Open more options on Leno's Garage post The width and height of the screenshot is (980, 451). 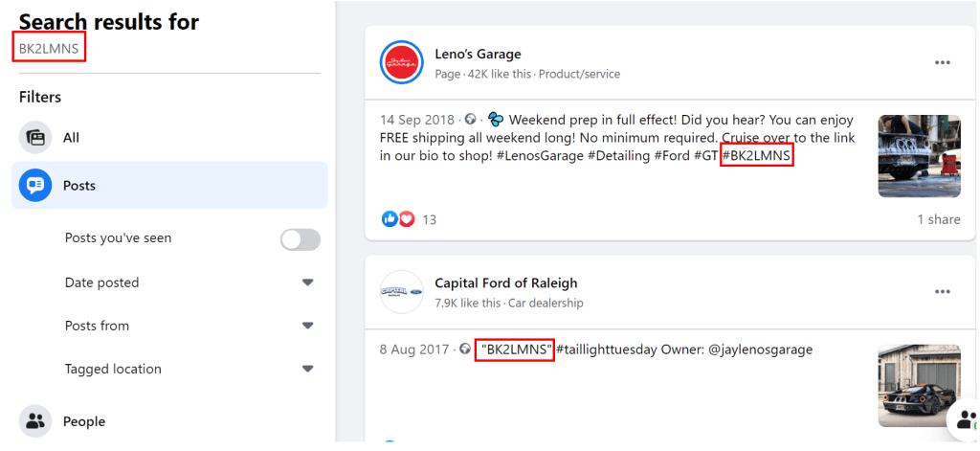(943, 62)
